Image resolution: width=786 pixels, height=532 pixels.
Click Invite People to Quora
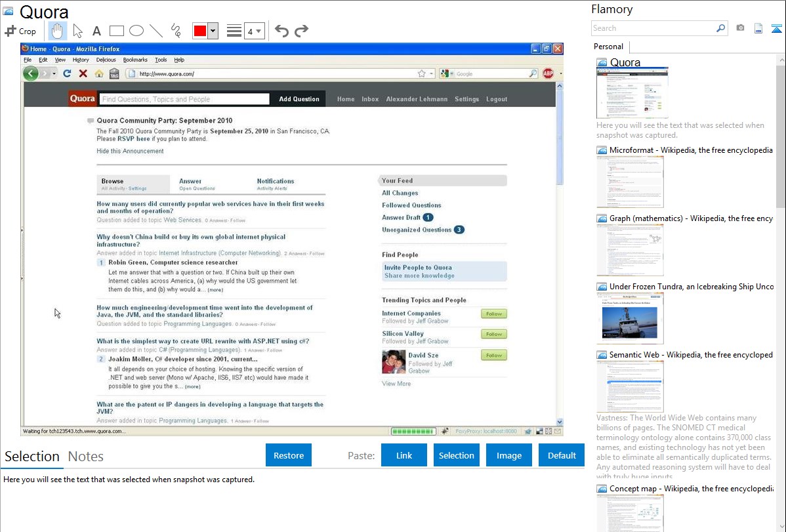click(x=418, y=268)
